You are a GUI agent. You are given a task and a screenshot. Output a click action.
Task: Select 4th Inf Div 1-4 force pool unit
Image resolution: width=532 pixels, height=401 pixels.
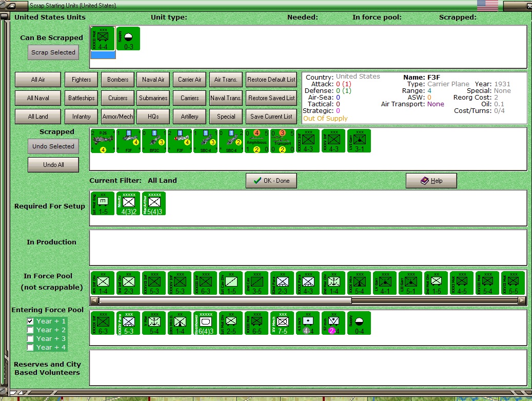pos(103,283)
